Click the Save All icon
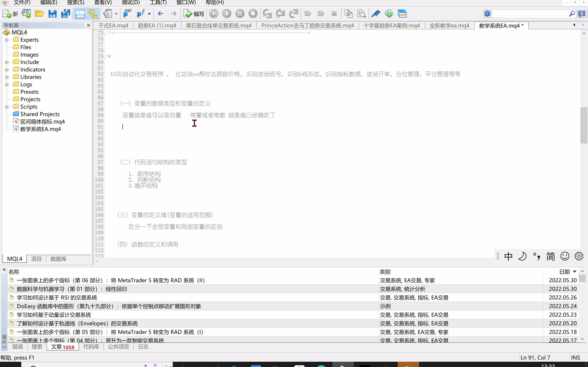 coord(65,14)
